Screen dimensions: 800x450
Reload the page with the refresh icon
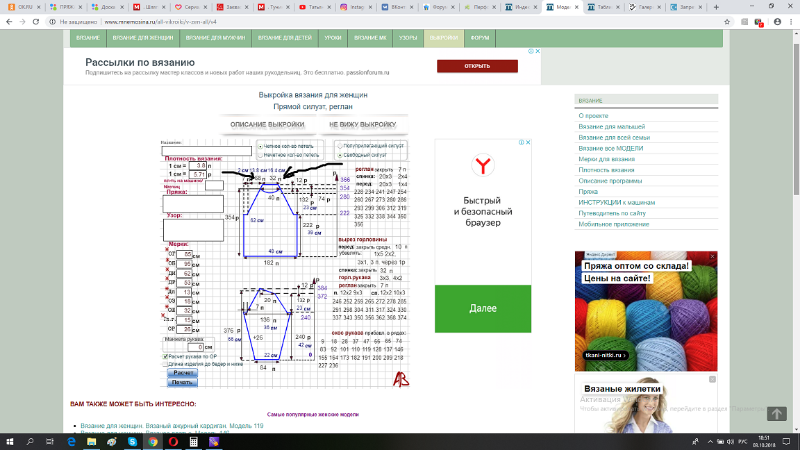[x=37, y=19]
